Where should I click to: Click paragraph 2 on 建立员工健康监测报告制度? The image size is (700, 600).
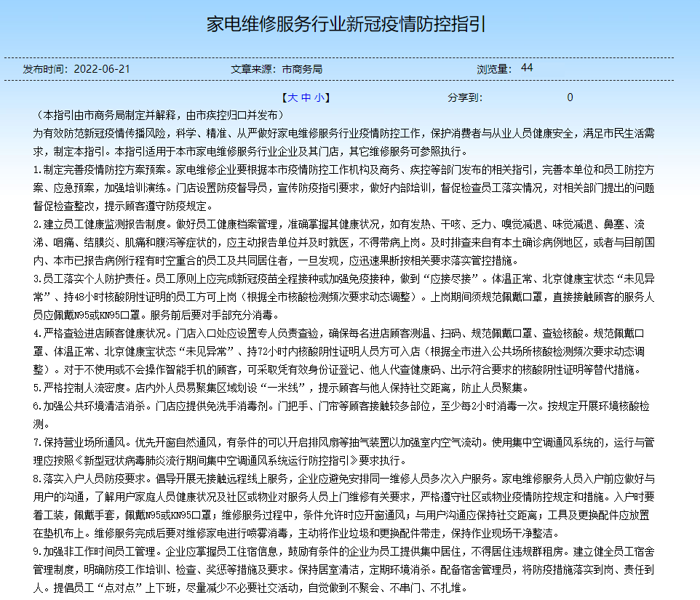coord(342,242)
